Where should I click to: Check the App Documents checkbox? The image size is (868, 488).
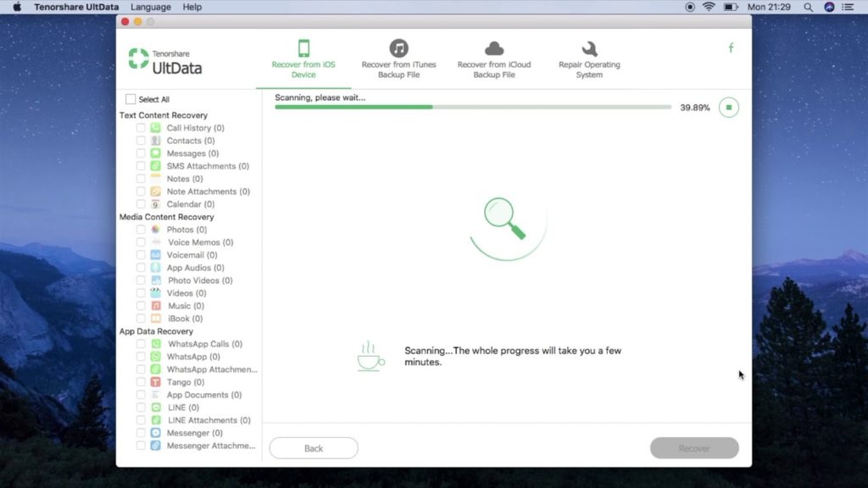pyautogui.click(x=141, y=395)
